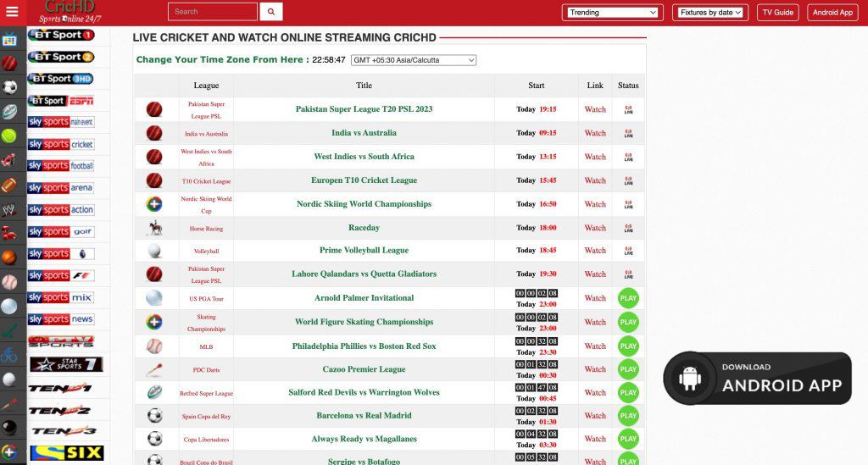Open West Indies vs South Africa title
Screen dimensions: 868x465
364,157
